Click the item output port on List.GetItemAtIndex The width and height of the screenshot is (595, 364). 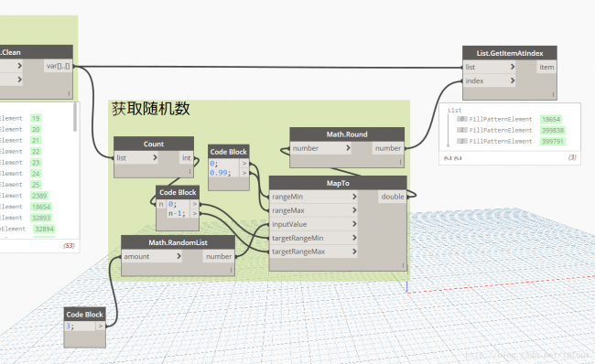(546, 67)
